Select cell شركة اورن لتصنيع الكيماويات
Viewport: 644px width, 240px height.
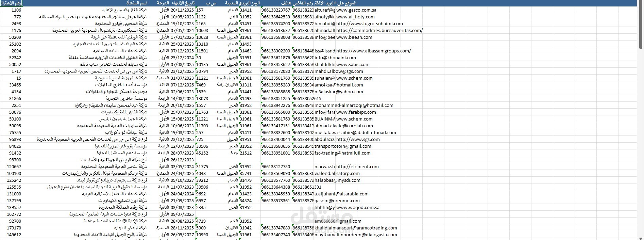click(x=85, y=201)
